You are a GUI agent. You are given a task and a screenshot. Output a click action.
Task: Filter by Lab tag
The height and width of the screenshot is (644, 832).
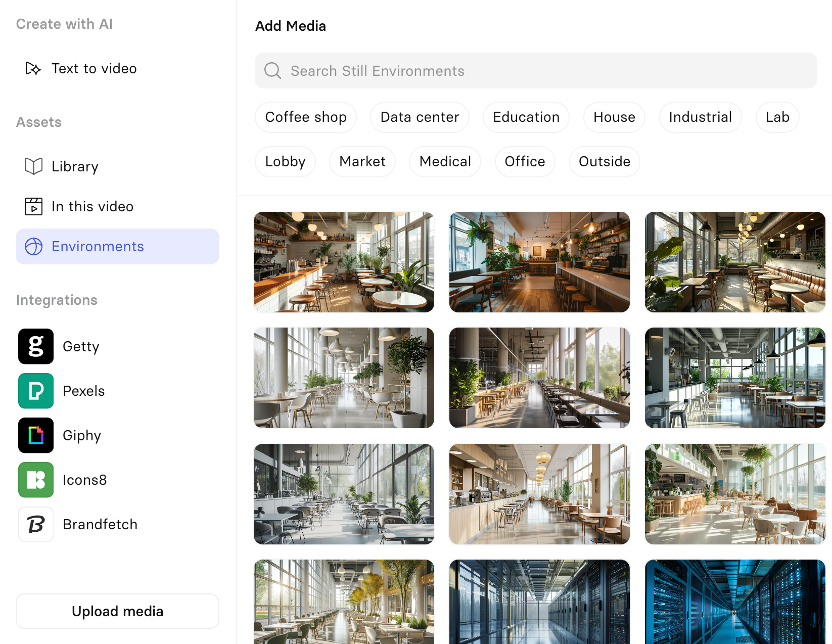click(x=777, y=117)
